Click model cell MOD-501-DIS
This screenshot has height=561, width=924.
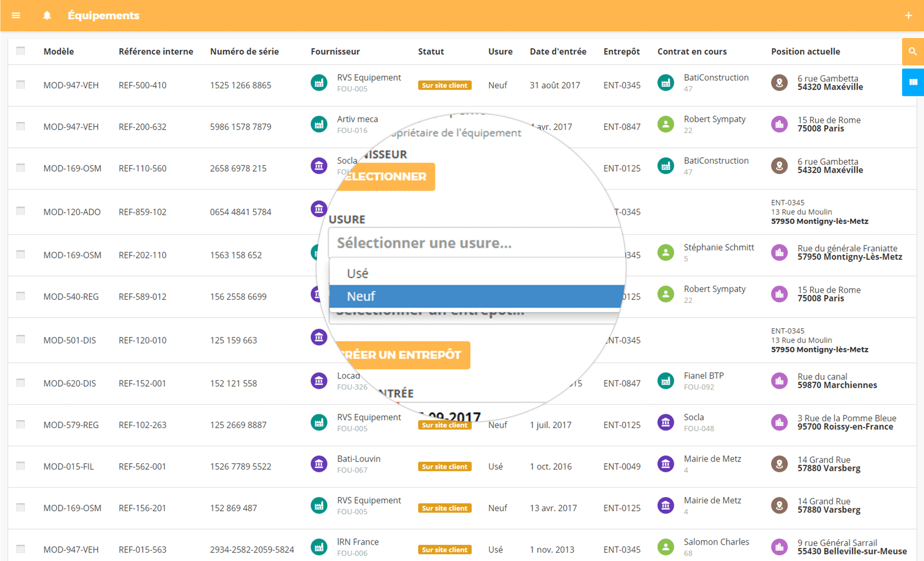click(x=70, y=340)
